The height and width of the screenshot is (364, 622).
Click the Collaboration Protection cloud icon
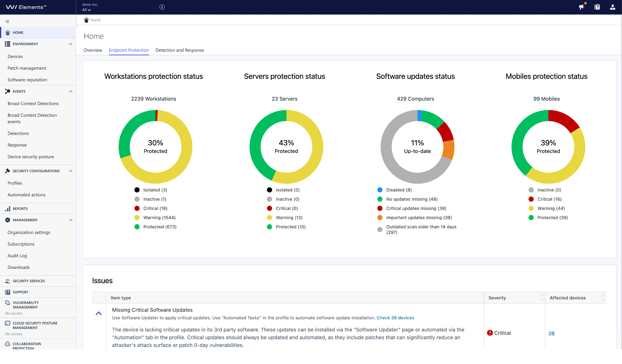coord(8,344)
